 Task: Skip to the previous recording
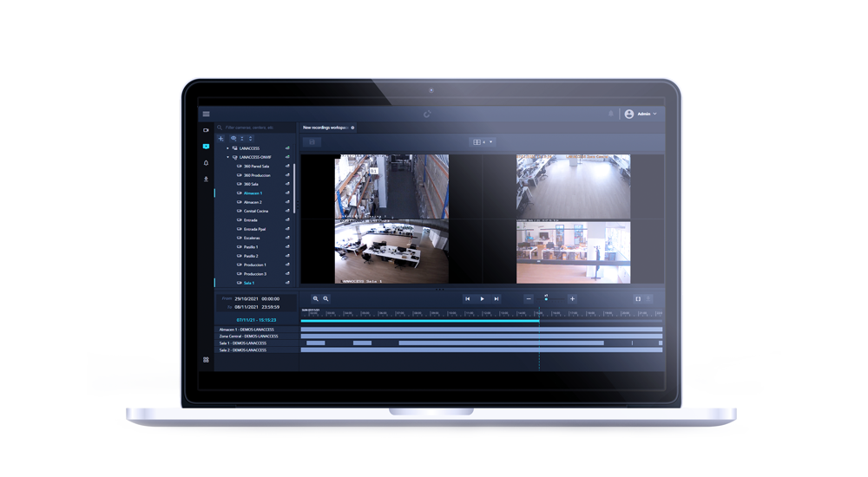[467, 298]
